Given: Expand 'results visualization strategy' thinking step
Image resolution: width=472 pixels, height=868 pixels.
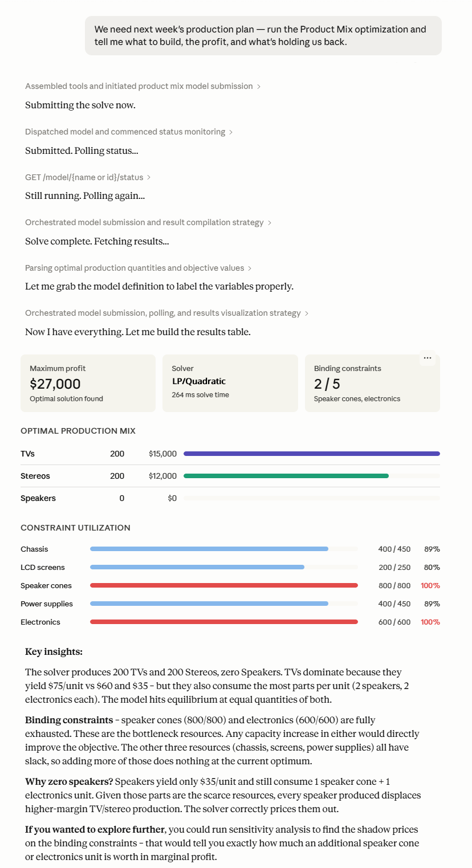Looking at the screenshot, I should click(167, 313).
